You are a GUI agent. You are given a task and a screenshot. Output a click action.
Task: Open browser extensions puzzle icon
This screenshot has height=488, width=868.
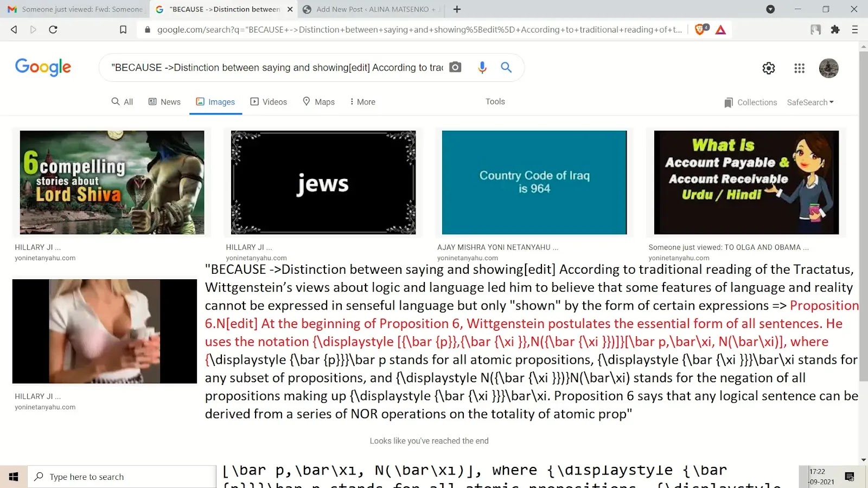pos(835,30)
